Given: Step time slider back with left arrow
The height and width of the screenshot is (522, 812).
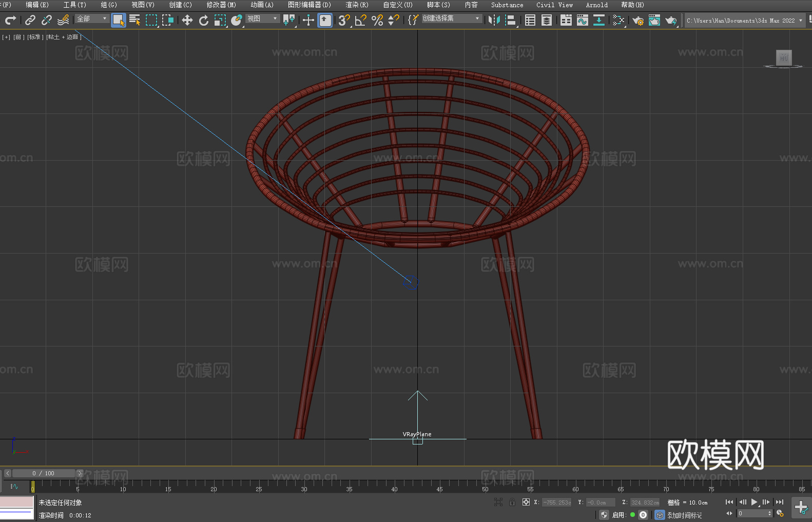Looking at the screenshot, I should [x=7, y=473].
